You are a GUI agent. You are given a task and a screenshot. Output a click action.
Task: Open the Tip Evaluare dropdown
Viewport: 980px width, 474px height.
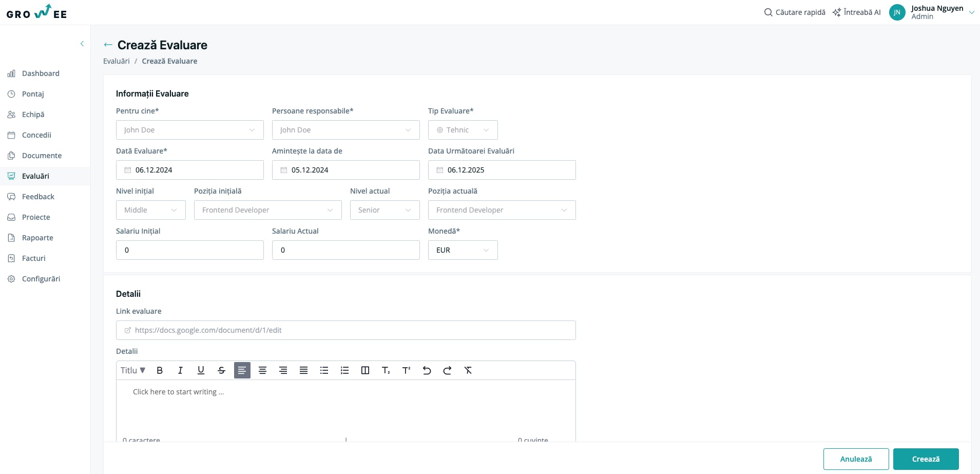463,130
